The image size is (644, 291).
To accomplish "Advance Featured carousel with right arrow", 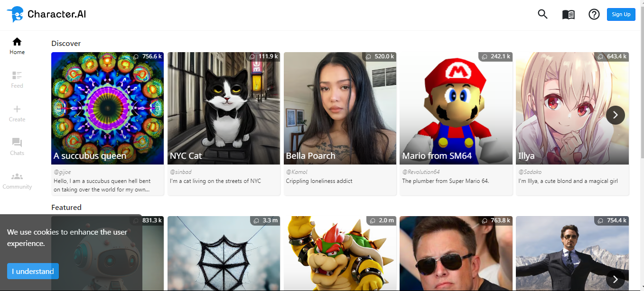I will (616, 279).
